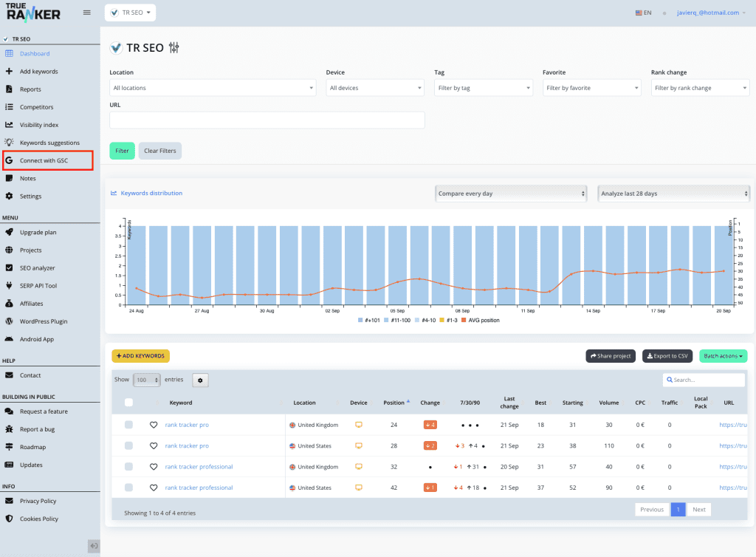Click the WordPress Plugin icon
The width and height of the screenshot is (756, 557).
pos(9,321)
